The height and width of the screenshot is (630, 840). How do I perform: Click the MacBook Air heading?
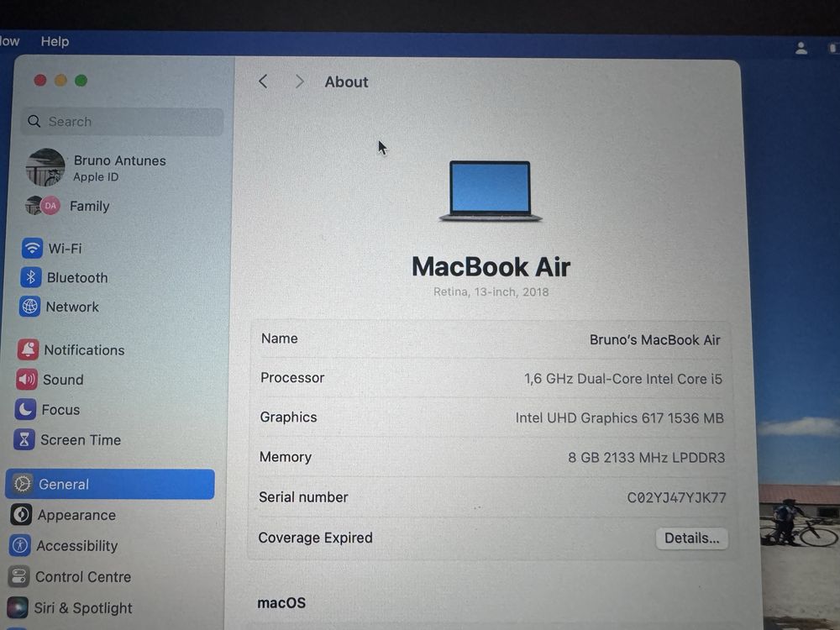point(491,266)
